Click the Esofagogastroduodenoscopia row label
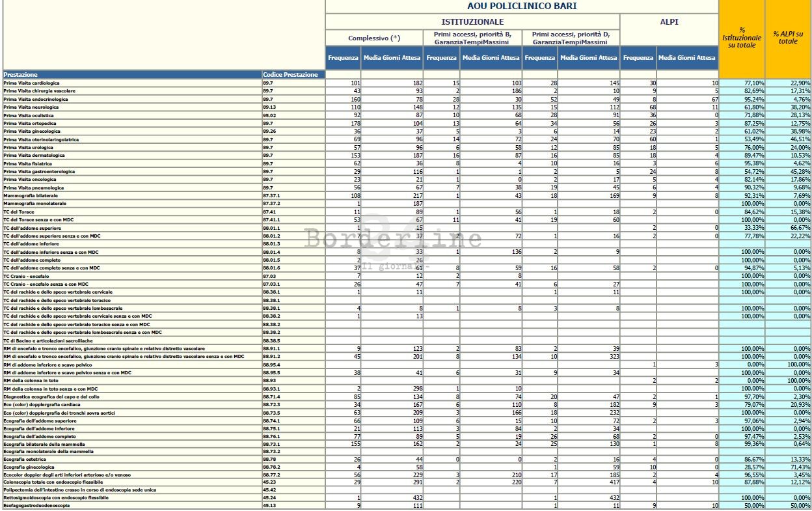The image size is (812, 511). coord(37,505)
